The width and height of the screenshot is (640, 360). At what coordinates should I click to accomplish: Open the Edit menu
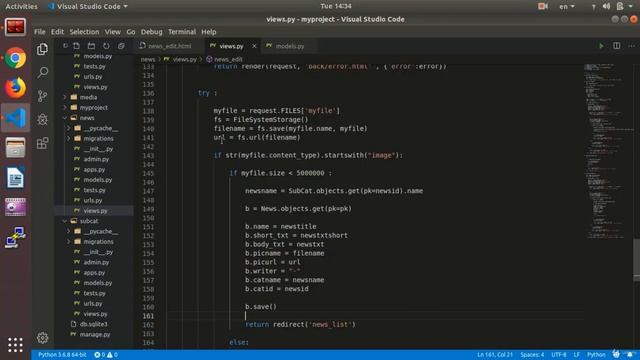[x=57, y=32]
